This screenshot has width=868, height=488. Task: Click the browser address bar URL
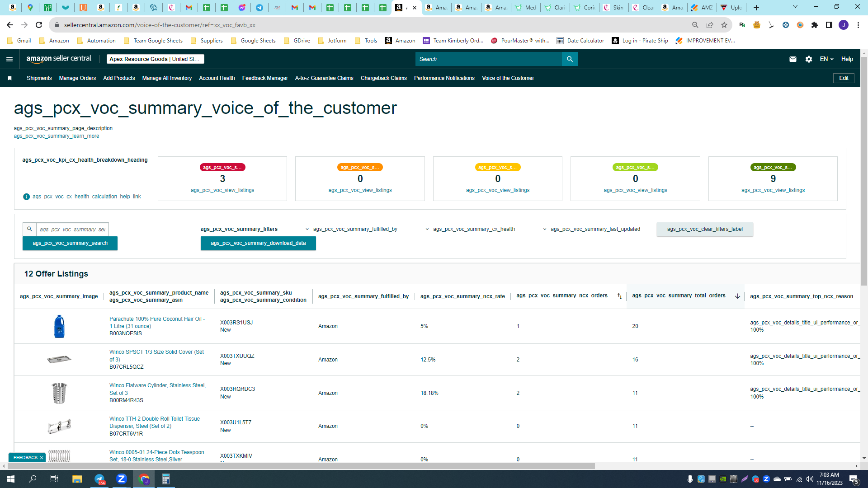pyautogui.click(x=160, y=25)
